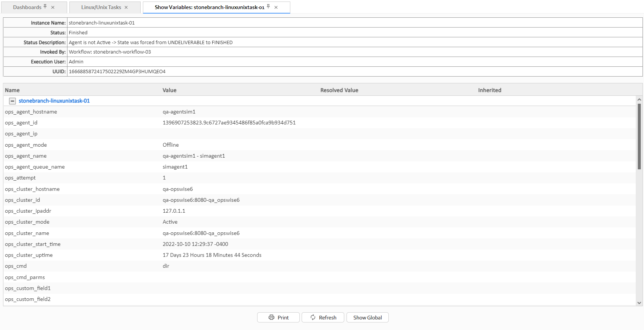Click the scroll up arrow of the variables list
Screen dimensions: 644x330
tap(639, 100)
